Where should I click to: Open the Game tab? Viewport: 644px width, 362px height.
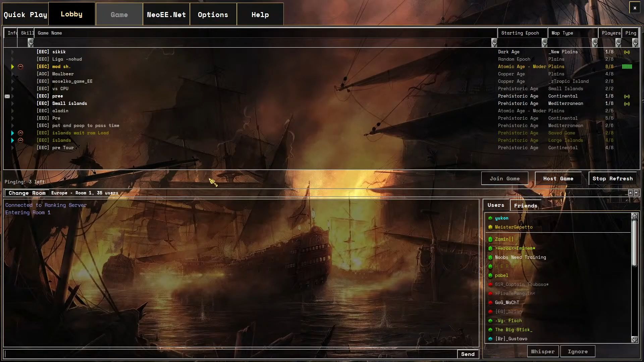pos(119,15)
